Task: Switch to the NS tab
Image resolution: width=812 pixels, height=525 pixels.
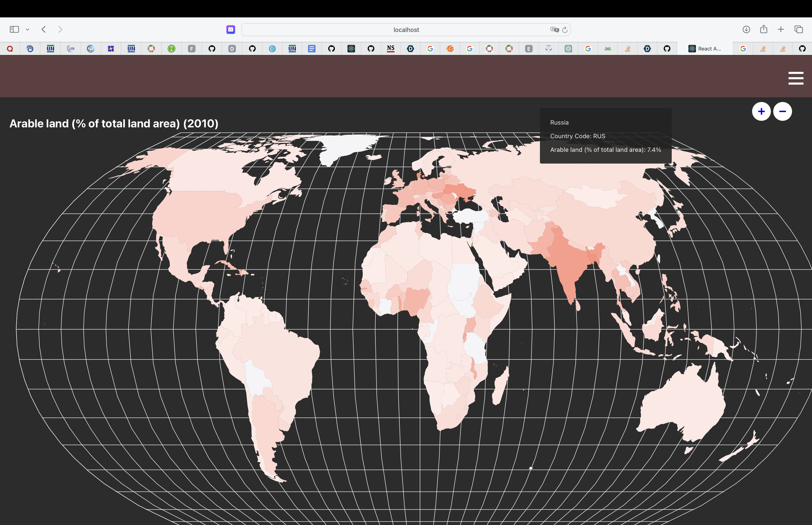Action: point(390,49)
